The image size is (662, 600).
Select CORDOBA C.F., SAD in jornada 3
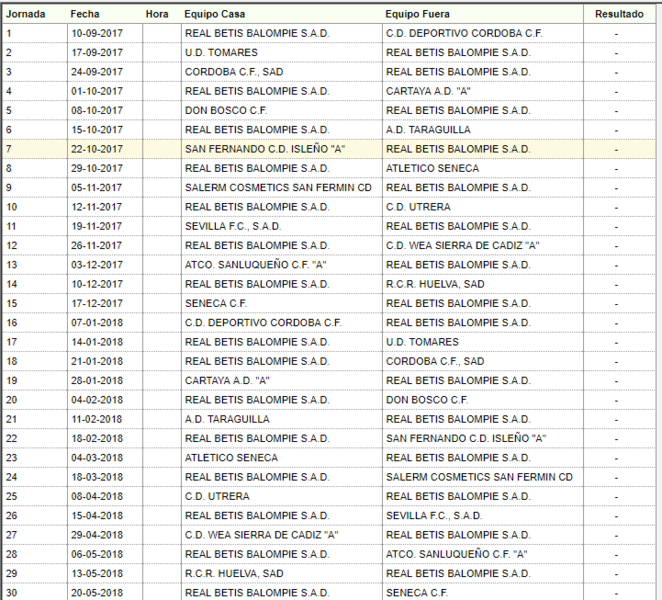coord(234,72)
